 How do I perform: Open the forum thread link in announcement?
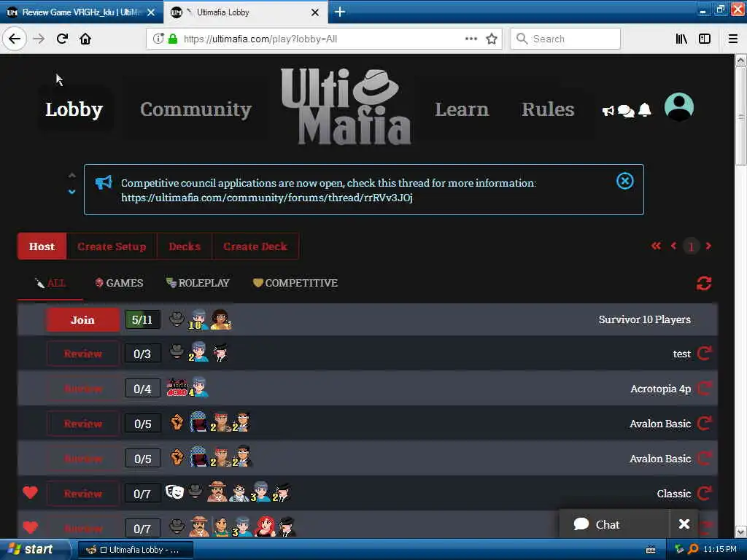tap(267, 198)
